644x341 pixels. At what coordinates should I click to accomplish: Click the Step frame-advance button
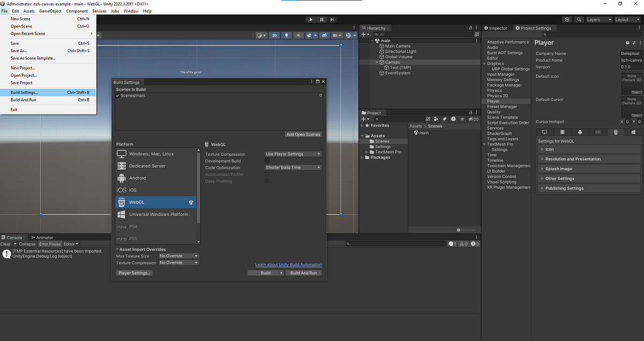[x=332, y=19]
